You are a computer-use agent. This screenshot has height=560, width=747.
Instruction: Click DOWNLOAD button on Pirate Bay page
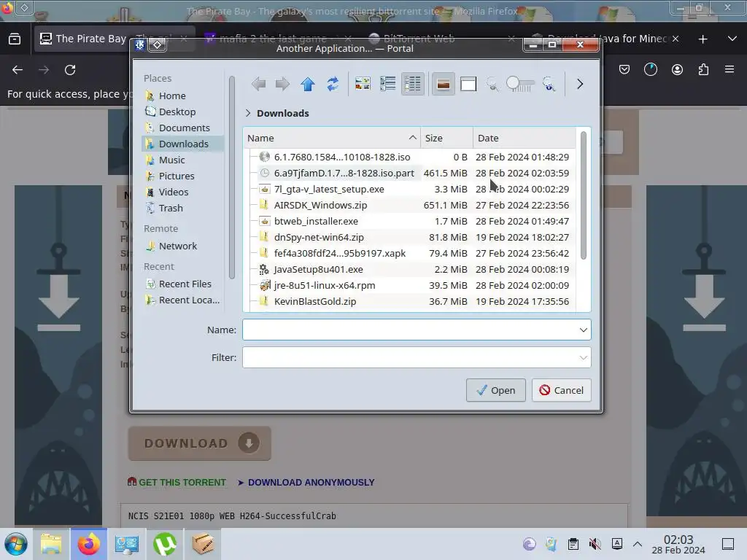[200, 443]
